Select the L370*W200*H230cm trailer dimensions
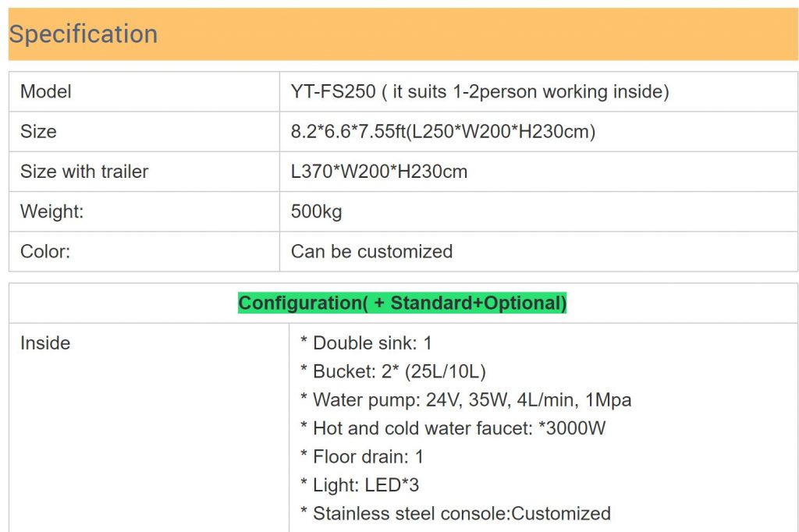Screen dimensions: 799x532 378,172
